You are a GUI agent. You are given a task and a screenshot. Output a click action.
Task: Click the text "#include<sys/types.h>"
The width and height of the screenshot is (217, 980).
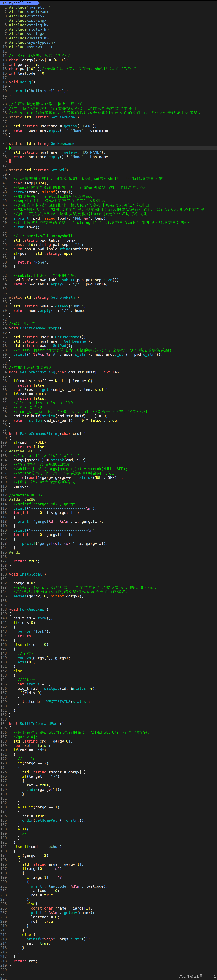tap(32, 43)
